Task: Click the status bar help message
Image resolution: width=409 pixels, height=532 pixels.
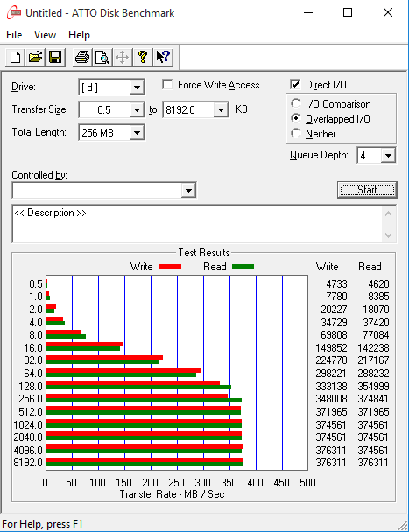Action: [x=42, y=524]
